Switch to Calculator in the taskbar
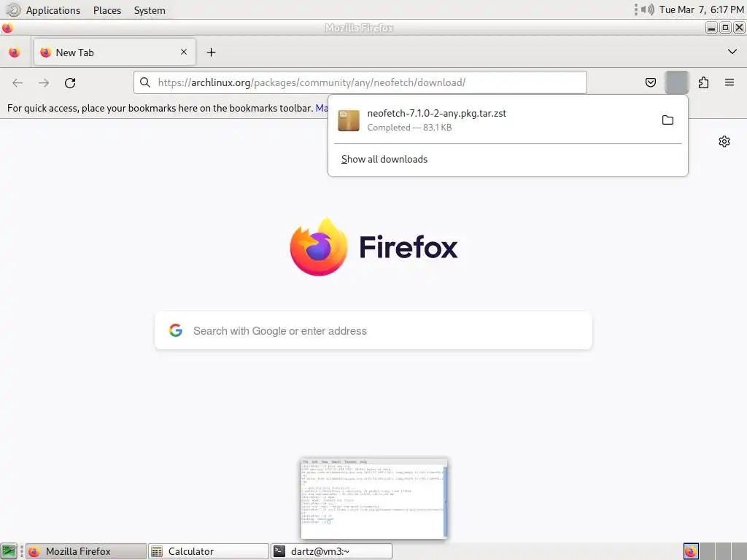747x560 pixels. click(x=209, y=551)
